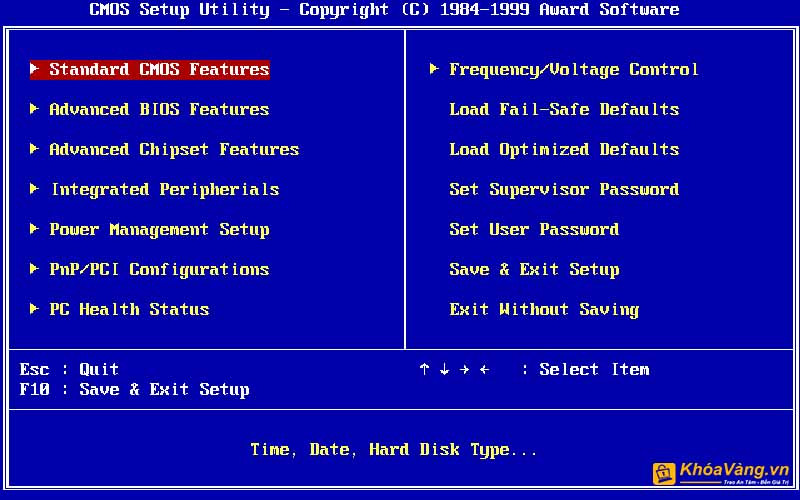Viewport: 800px width, 500px height.
Task: Click arrow beside PnP/PCI Configurations
Action: point(34,268)
